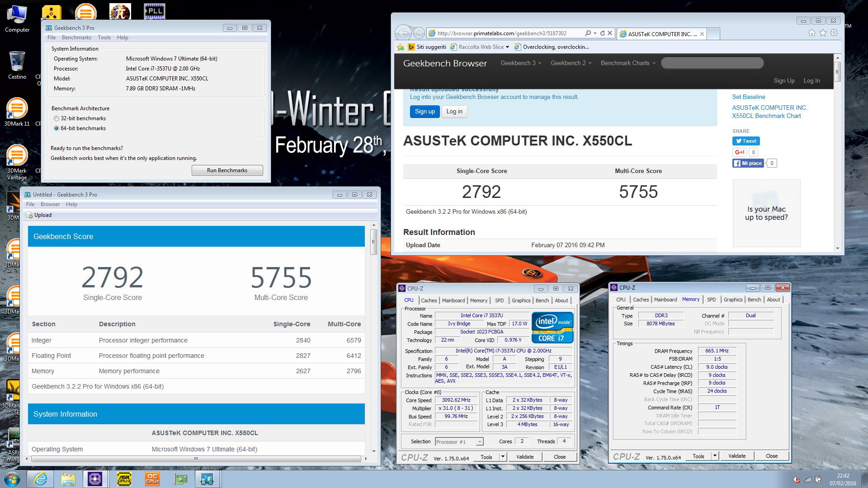Open the 3DMark Vantage desktop shortcut
The width and height of the screenshot is (868, 488).
point(17,162)
